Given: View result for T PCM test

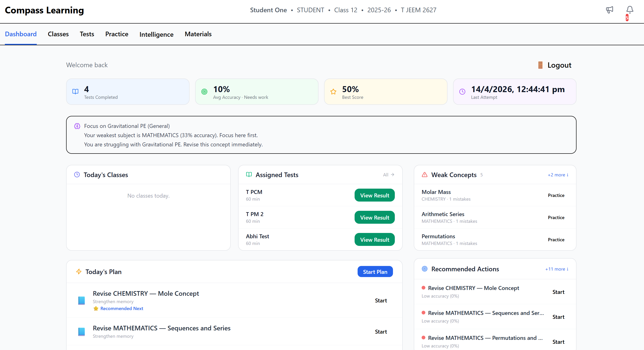Looking at the screenshot, I should click(374, 196).
